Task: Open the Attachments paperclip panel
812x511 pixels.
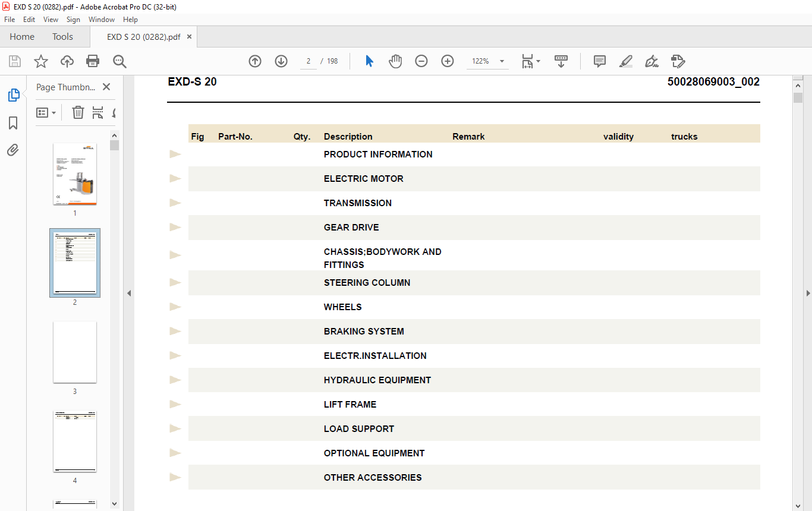Action: pos(13,150)
